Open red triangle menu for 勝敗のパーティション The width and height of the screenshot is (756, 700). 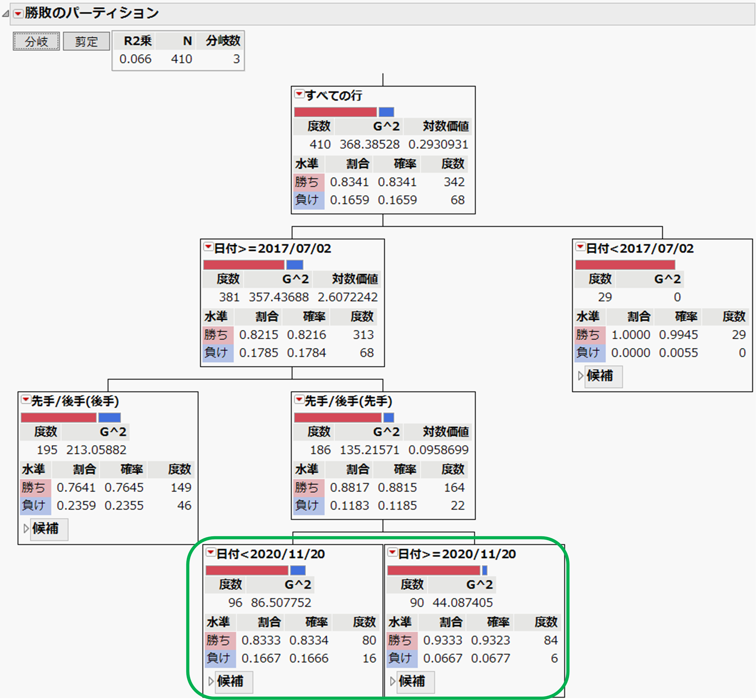[x=18, y=14]
